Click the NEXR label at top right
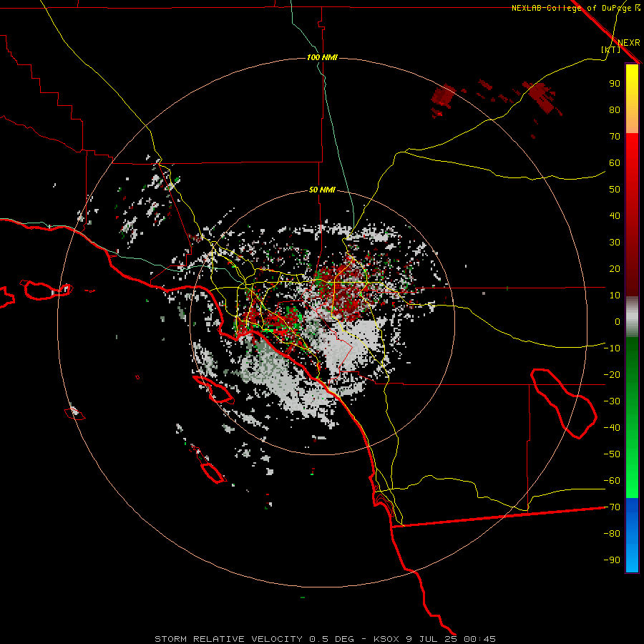Viewport: 644px width, 644px height. tap(629, 43)
